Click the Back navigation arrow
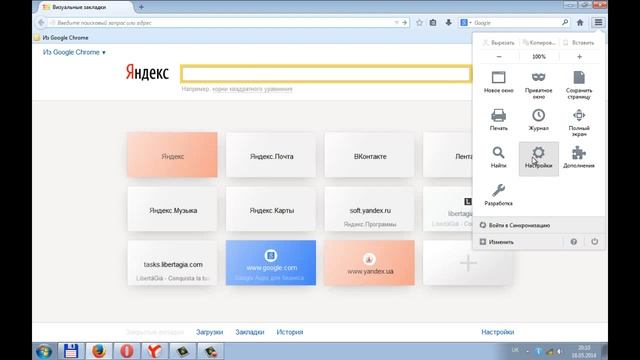 41,22
